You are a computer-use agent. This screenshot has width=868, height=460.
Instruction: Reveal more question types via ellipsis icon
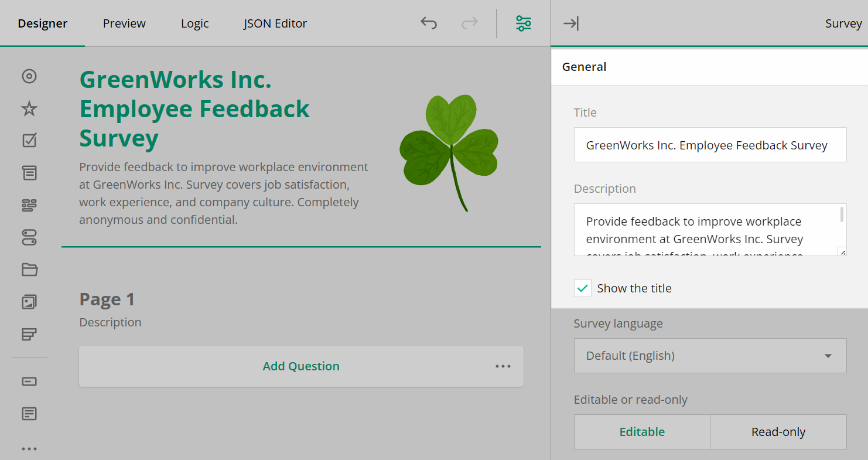(29, 448)
